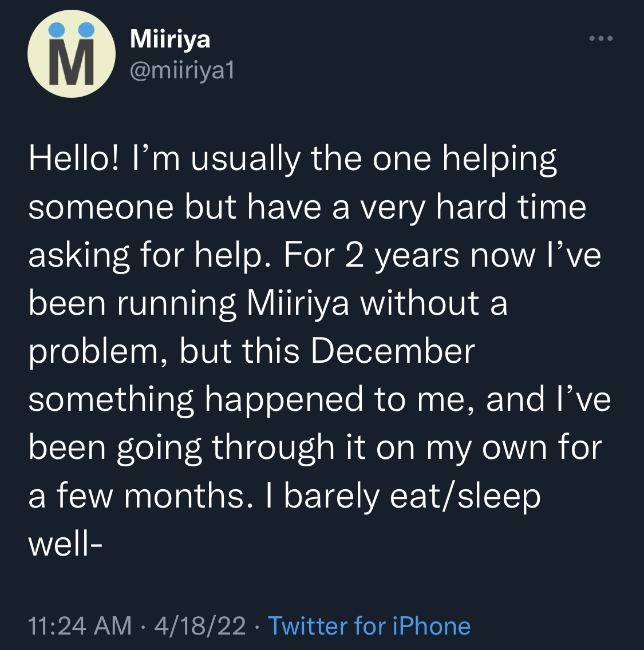Click the left blue dot in avatar
Screen dimensions: 644x650
coord(57,30)
